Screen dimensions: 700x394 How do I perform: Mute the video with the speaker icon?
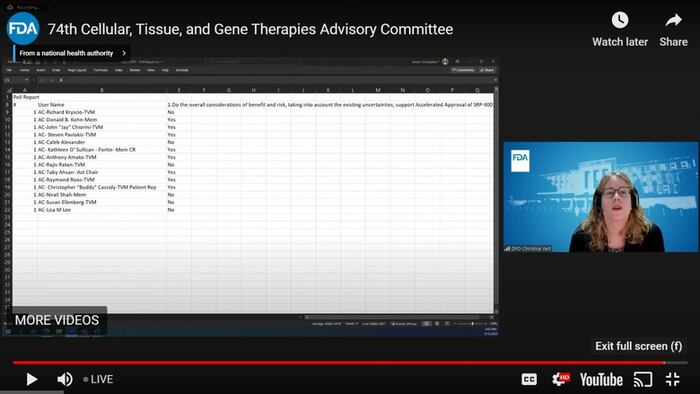click(x=65, y=379)
